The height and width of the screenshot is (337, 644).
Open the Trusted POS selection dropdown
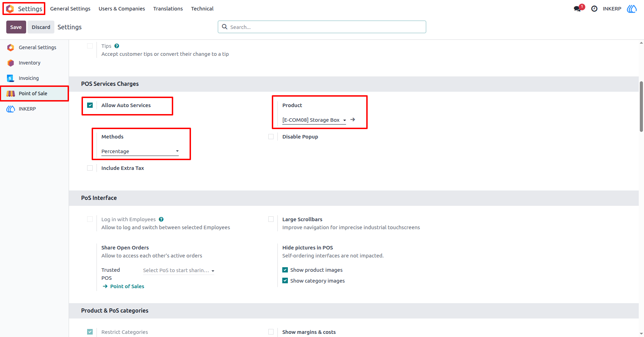pyautogui.click(x=179, y=270)
